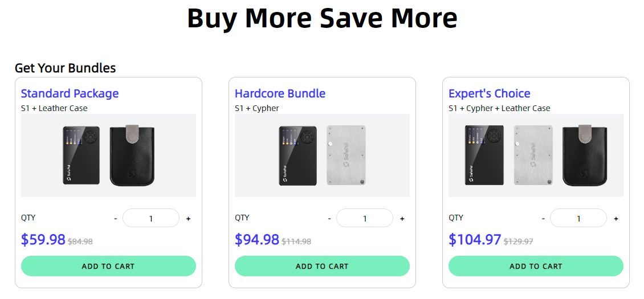
Task: Open the Standard Package title link
Action: pyautogui.click(x=70, y=93)
